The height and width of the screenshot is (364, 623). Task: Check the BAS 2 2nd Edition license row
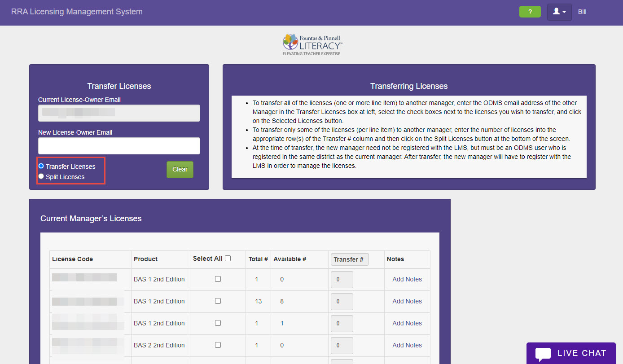coord(218,345)
